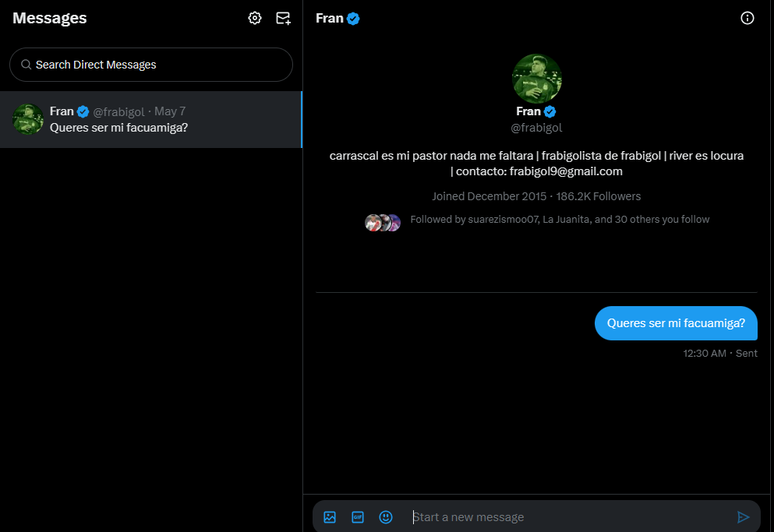Send message with arrow icon
774x532 pixels.
[x=743, y=516]
